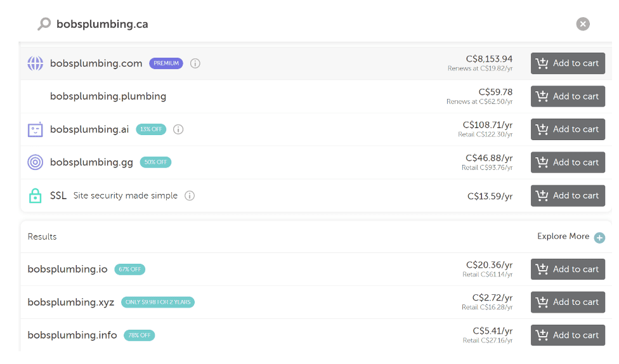Add bobsplumbing.com to cart
619x364 pixels.
(568, 63)
